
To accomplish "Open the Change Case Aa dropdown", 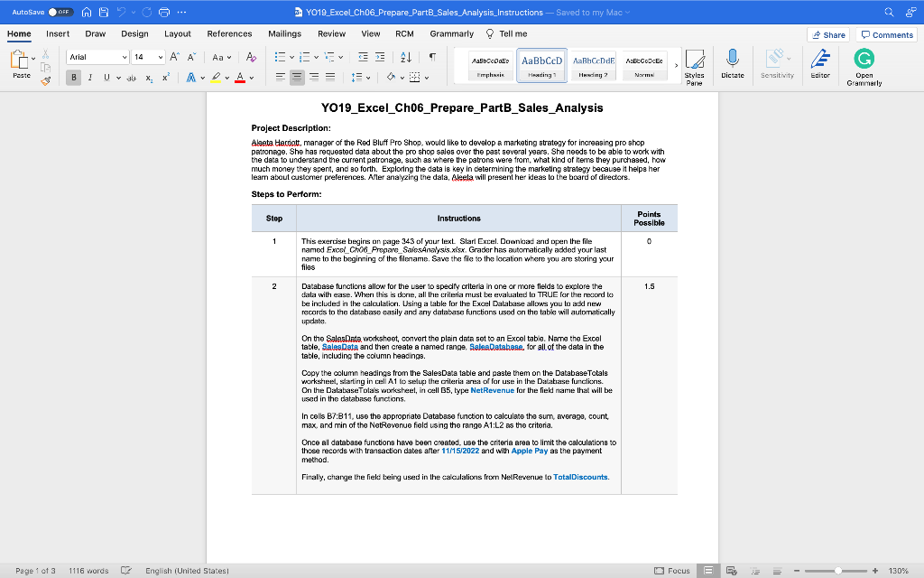I will pos(222,57).
